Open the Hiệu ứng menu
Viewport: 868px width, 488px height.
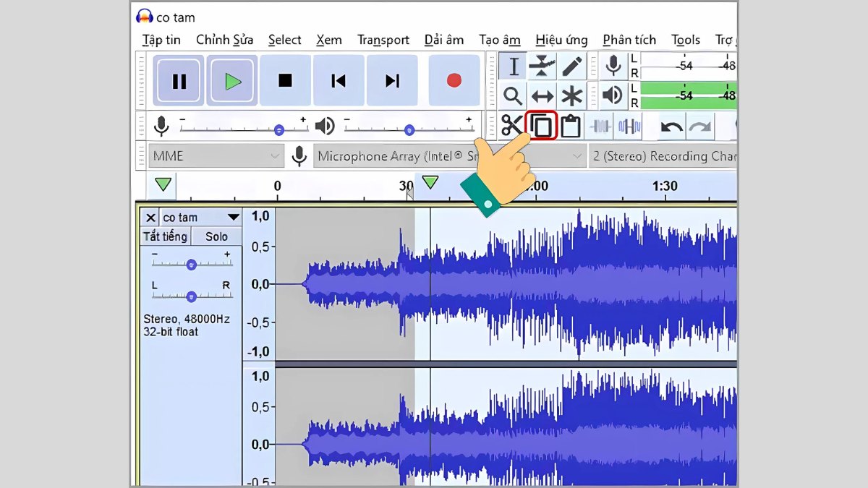coord(561,40)
